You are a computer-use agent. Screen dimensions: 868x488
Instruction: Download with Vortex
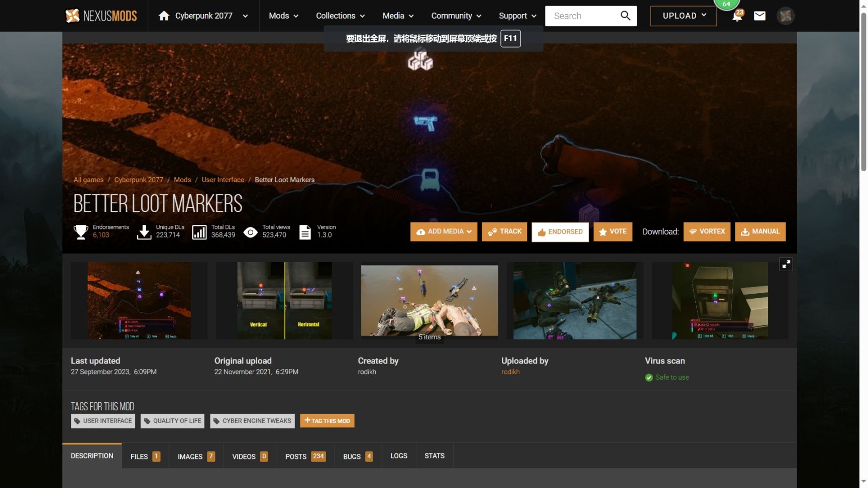(x=707, y=231)
